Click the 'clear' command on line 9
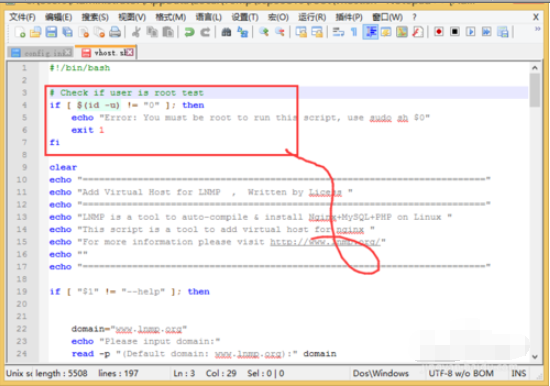 [x=63, y=167]
